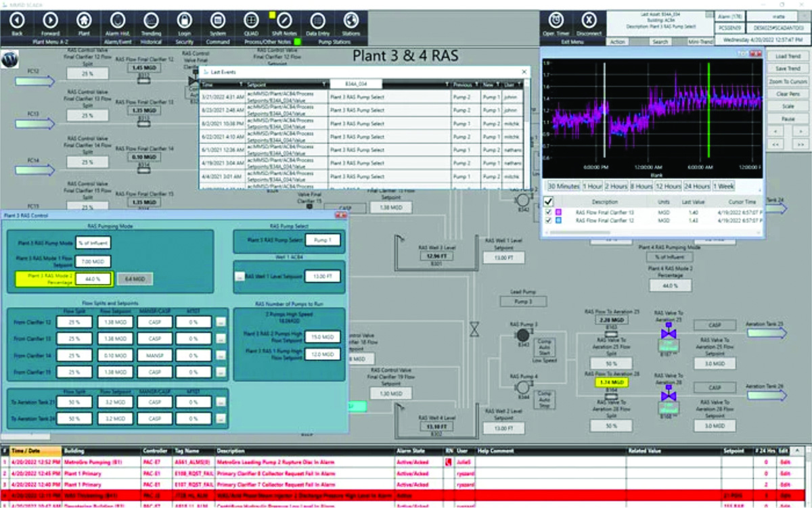Click the Disconnect X icon
This screenshot has width=812, height=508.
pyautogui.click(x=589, y=20)
